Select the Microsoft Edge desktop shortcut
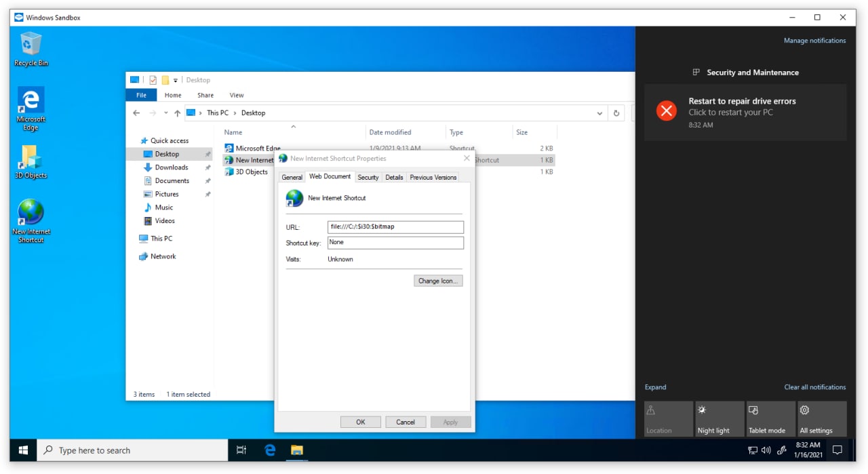Screen dimensions: 868x474 [31, 108]
